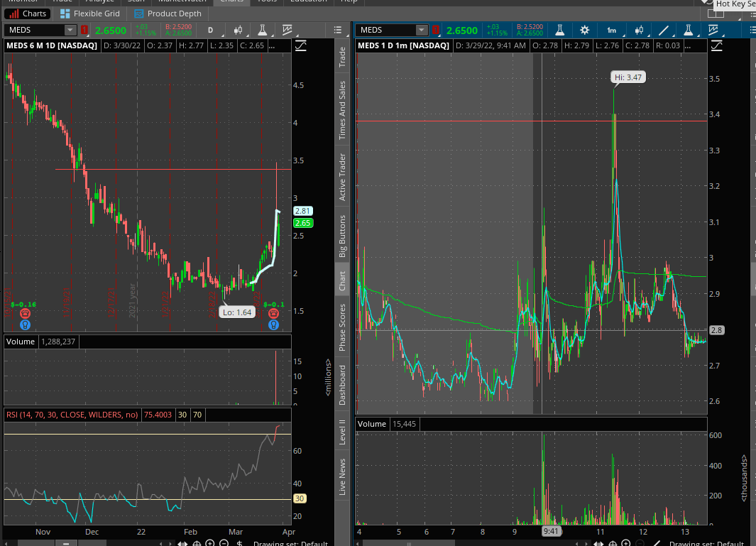756x546 pixels.
Task: Click the Hi: 3.47 price label bubble
Action: [x=629, y=77]
